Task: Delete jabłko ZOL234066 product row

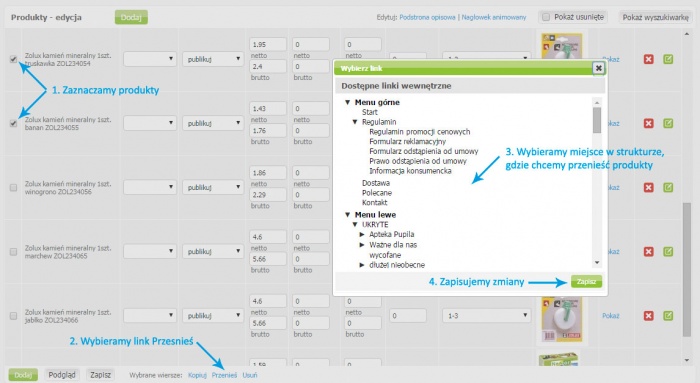Action: 648,316
